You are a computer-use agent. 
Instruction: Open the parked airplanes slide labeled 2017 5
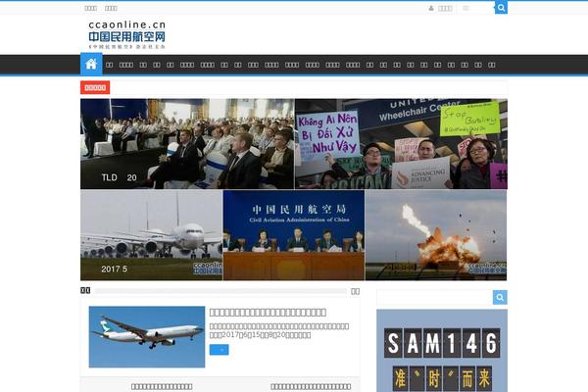pos(152,235)
